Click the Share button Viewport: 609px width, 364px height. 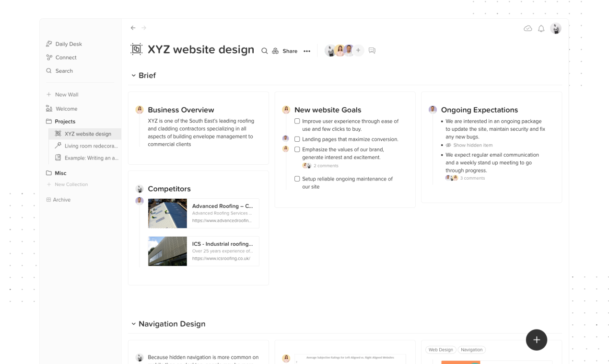290,51
